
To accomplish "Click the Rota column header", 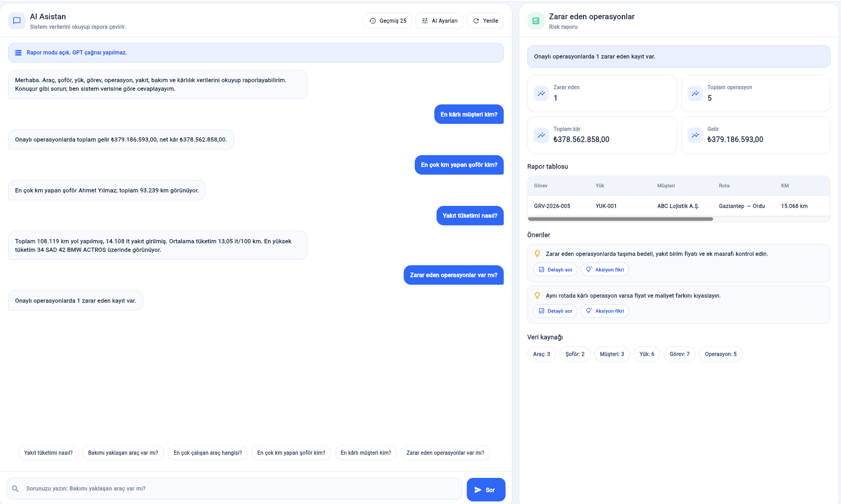I will pyautogui.click(x=724, y=186).
